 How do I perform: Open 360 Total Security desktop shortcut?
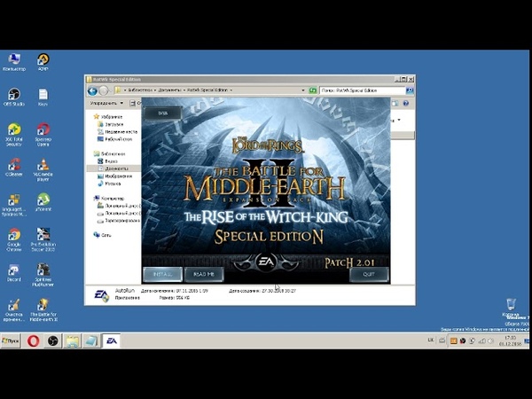click(14, 135)
